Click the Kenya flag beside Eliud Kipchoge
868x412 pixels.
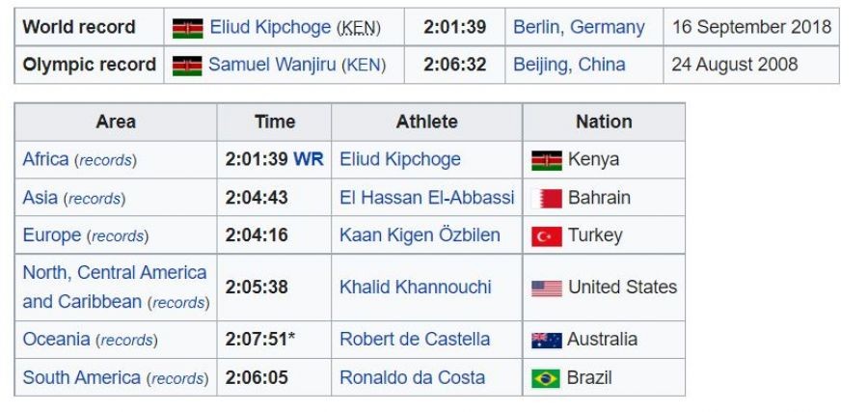tap(188, 28)
